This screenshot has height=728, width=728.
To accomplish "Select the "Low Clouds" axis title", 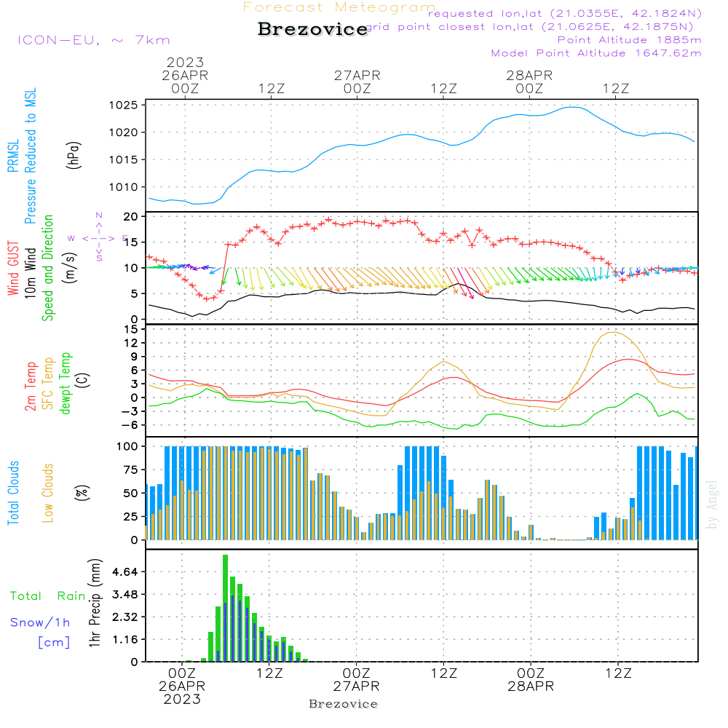I will (x=48, y=493).
